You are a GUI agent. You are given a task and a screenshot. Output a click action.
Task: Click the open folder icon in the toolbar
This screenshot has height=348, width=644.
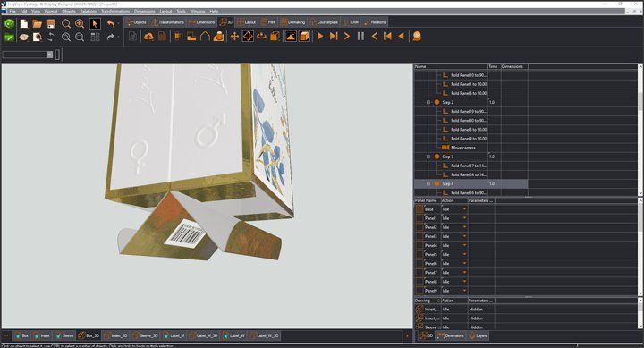click(x=38, y=24)
